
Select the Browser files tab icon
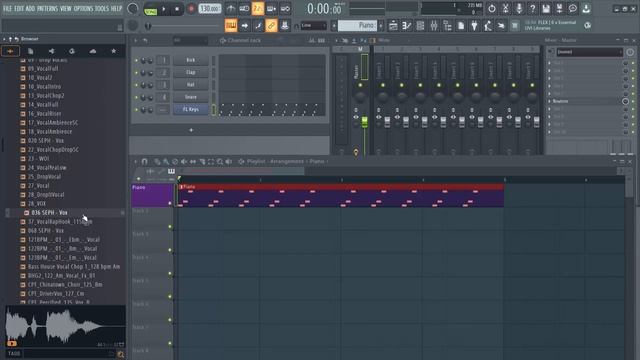pyautogui.click(x=31, y=51)
